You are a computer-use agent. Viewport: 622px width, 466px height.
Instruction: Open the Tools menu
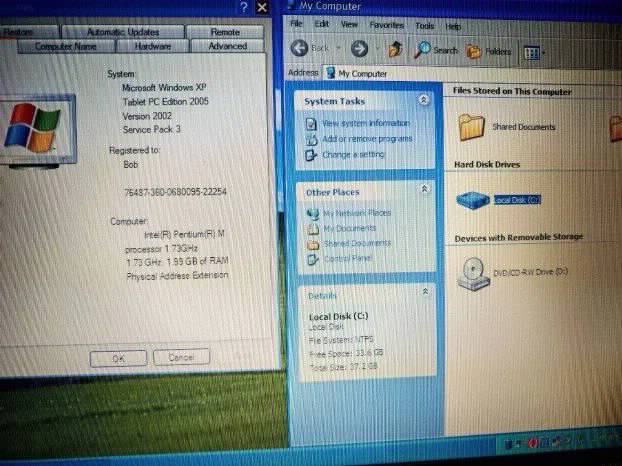tap(424, 26)
